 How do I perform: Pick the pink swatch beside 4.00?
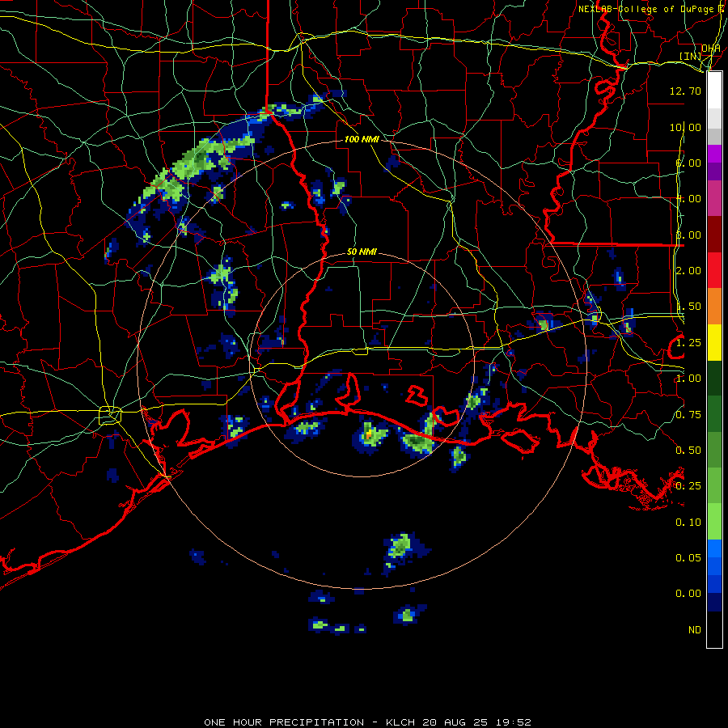pyautogui.click(x=714, y=198)
